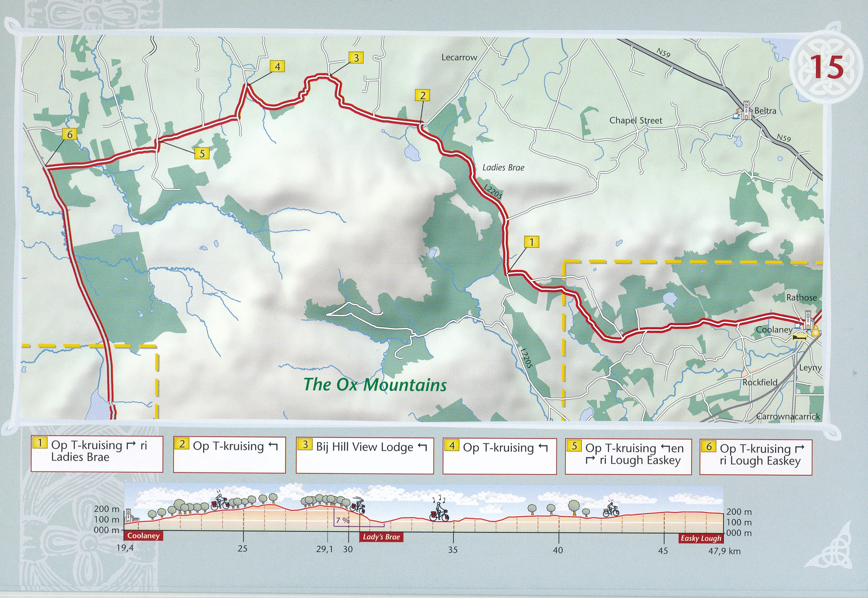
Task: Click the 7 % gradient marker
Action: click(x=342, y=520)
